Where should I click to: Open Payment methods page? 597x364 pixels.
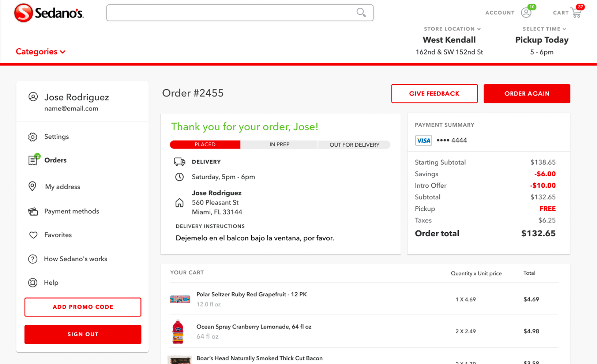click(x=72, y=211)
